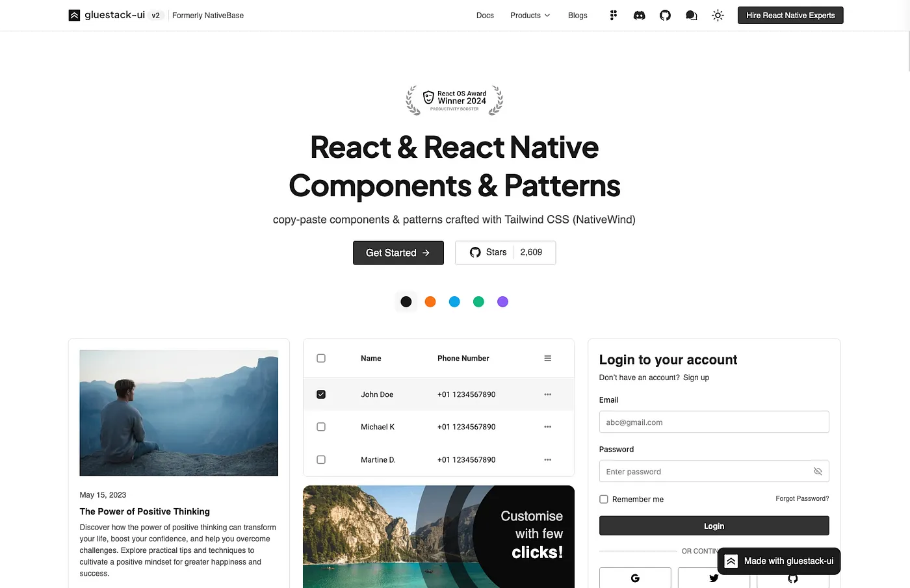Expand the Products dropdown in the navbar

click(530, 15)
